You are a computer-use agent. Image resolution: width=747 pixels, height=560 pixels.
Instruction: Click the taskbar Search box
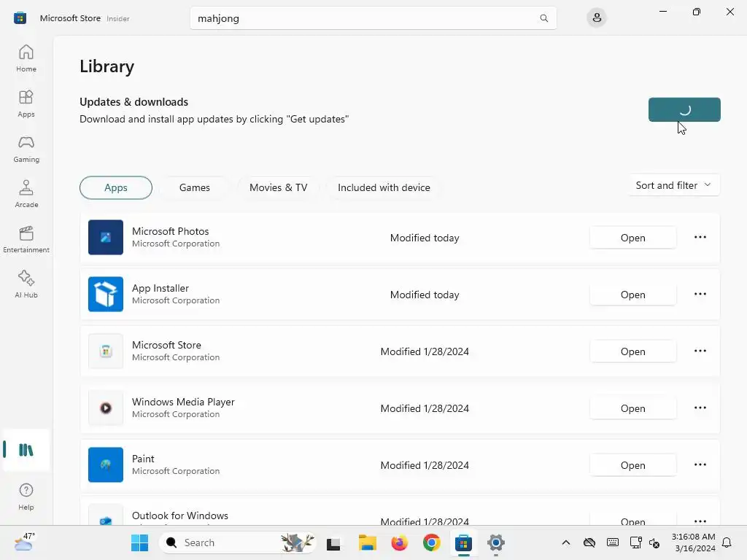click(x=237, y=542)
